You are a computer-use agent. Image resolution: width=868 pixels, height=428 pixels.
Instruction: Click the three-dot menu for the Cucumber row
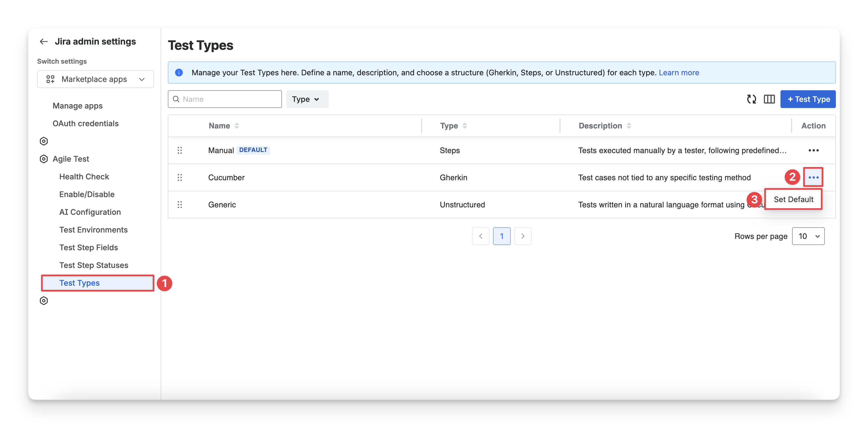point(813,177)
